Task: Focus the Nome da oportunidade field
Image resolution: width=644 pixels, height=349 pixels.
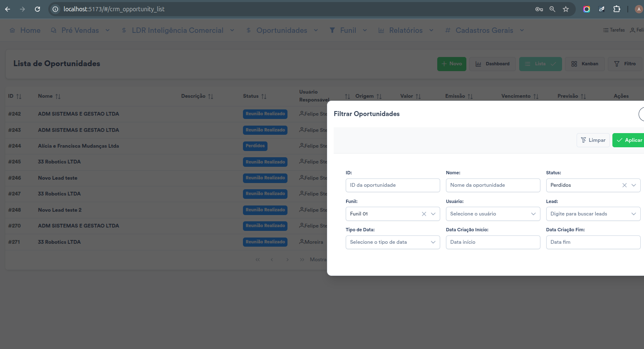Action: 493,185
